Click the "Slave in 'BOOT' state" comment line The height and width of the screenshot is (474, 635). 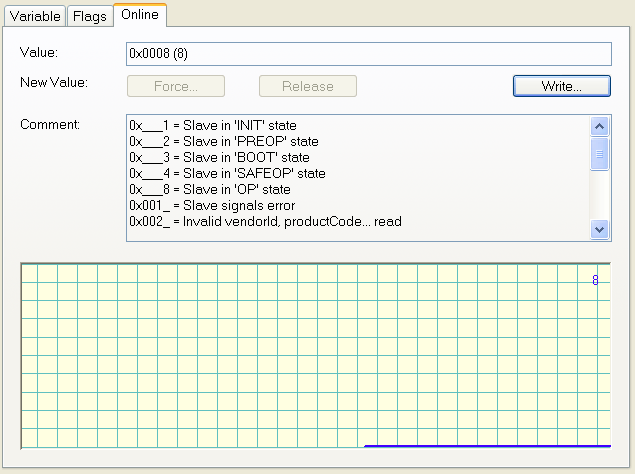coord(219,157)
